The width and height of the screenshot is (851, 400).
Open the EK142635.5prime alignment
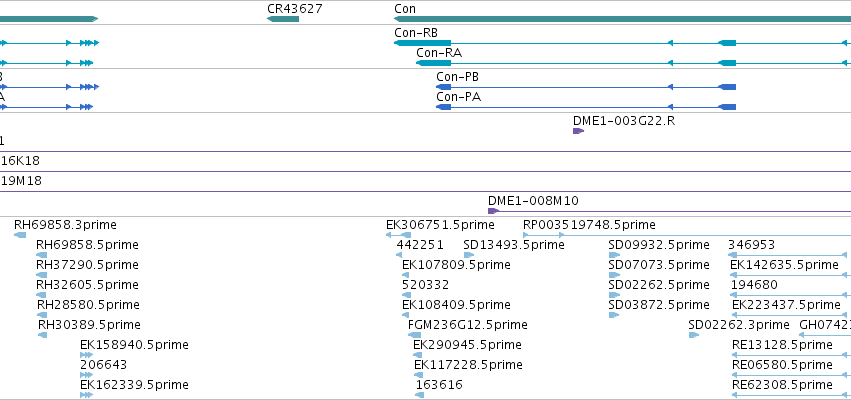790,275
